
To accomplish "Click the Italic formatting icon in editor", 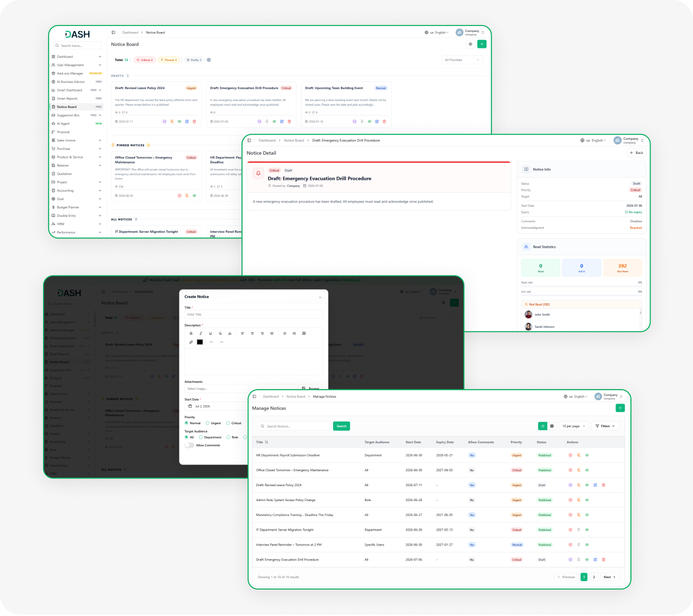I will 200,333.
